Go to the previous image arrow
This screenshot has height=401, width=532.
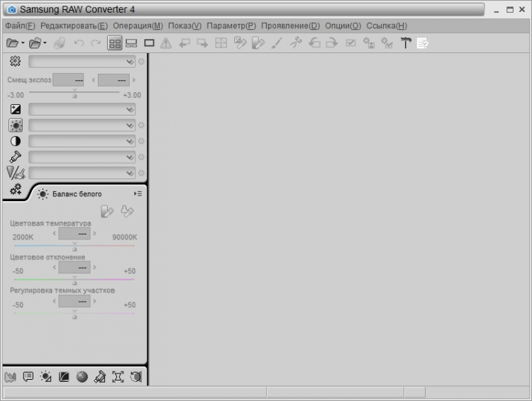point(184,43)
